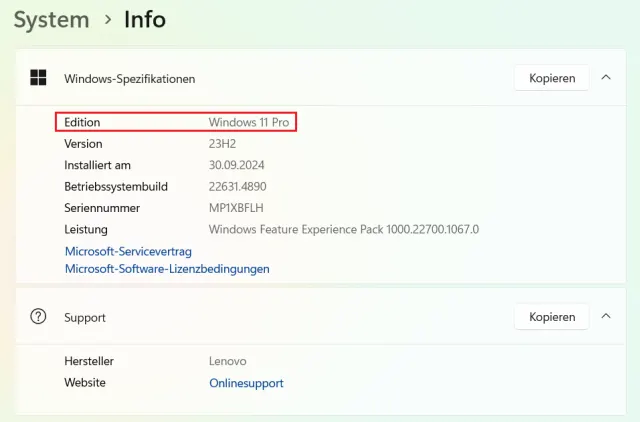
Task: Open the Microsoft-Software-Lizenzbedingungen link
Action: click(x=167, y=269)
